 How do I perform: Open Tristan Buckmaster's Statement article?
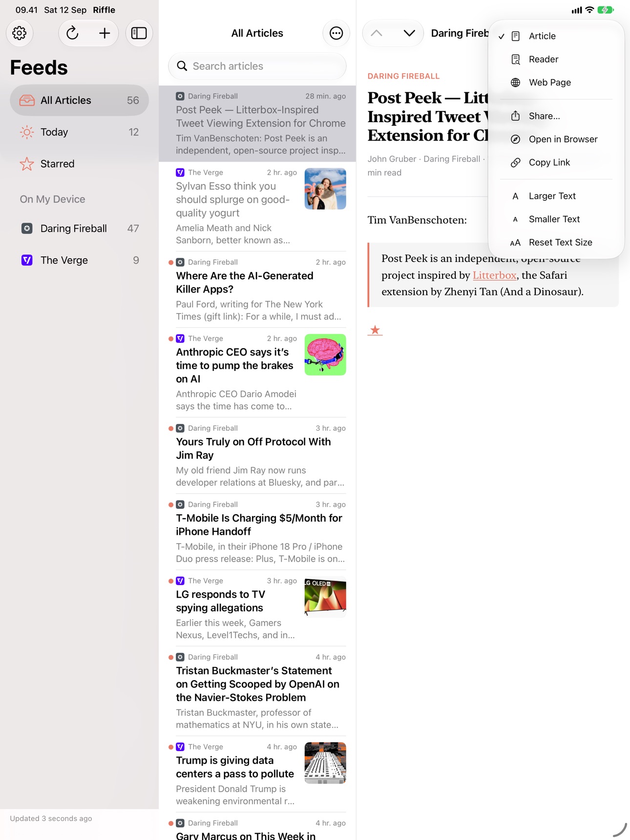tap(257, 691)
